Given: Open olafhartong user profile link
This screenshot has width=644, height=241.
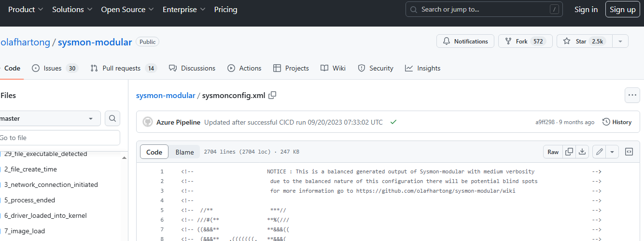Looking at the screenshot, I should click(x=25, y=42).
